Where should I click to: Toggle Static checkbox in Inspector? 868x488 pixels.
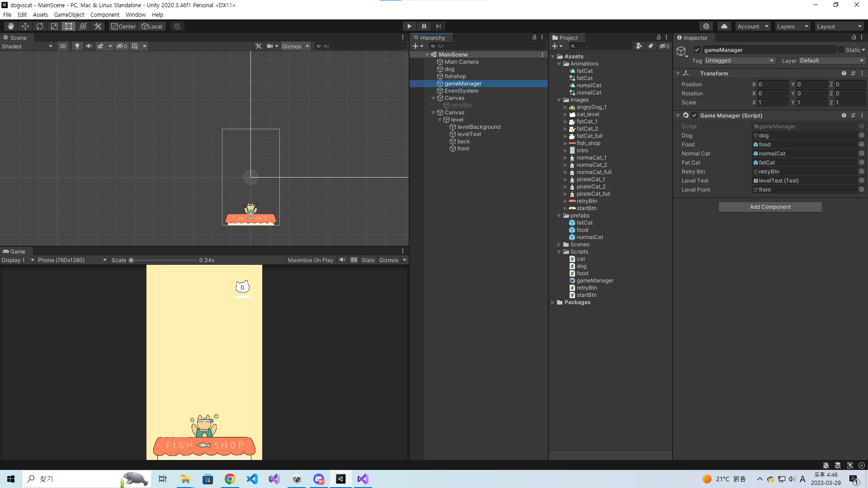click(x=841, y=50)
